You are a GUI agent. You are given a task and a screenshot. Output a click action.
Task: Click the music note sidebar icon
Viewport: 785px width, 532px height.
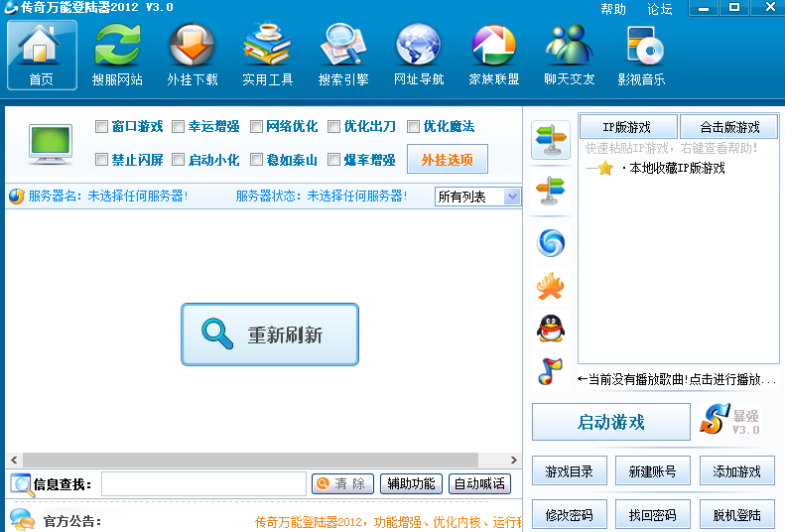[550, 371]
